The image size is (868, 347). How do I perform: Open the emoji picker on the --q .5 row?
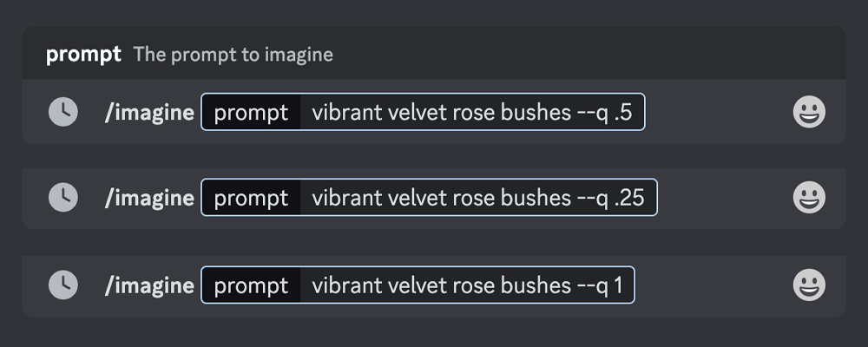coord(809,112)
